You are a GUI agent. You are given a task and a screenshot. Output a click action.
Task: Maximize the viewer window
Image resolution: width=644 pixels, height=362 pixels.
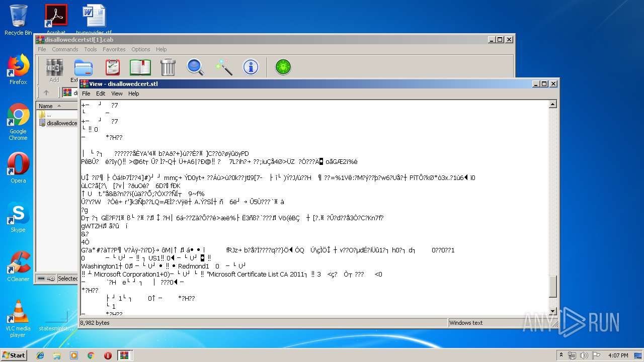pos(544,84)
